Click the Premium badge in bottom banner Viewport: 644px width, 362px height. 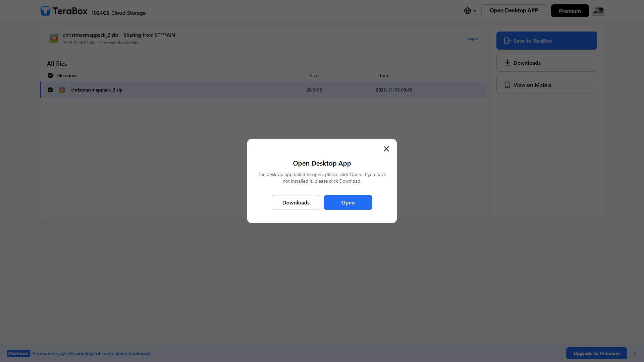pyautogui.click(x=18, y=353)
